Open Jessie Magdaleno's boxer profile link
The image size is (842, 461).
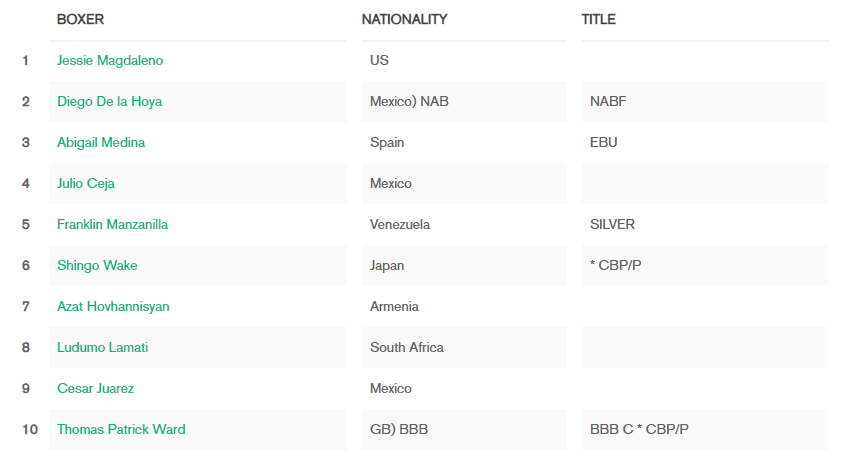coord(110,60)
